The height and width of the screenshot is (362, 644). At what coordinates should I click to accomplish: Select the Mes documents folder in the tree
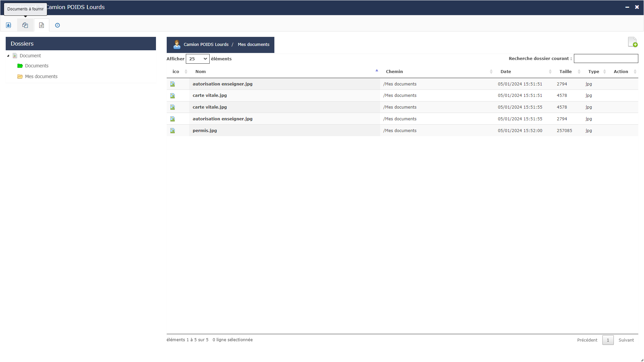pos(41,76)
